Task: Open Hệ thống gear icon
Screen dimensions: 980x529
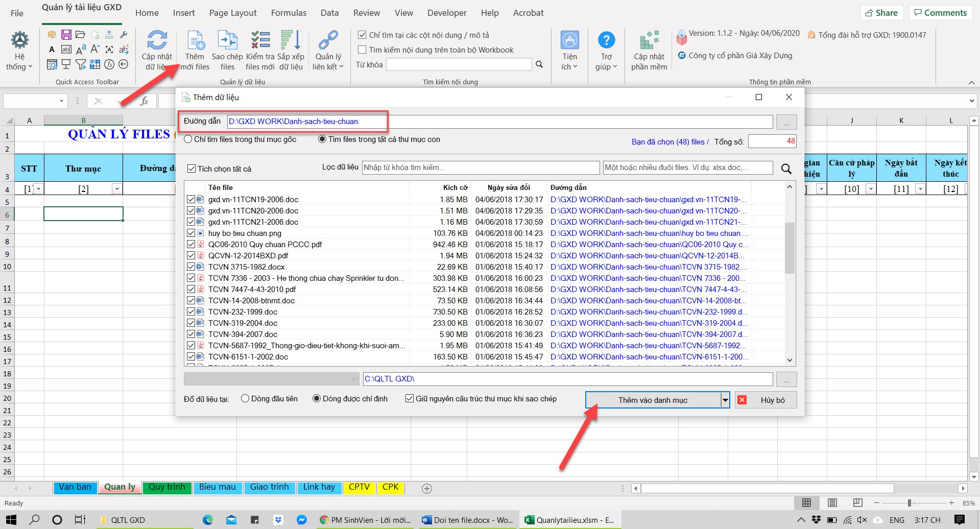Action: [20, 40]
